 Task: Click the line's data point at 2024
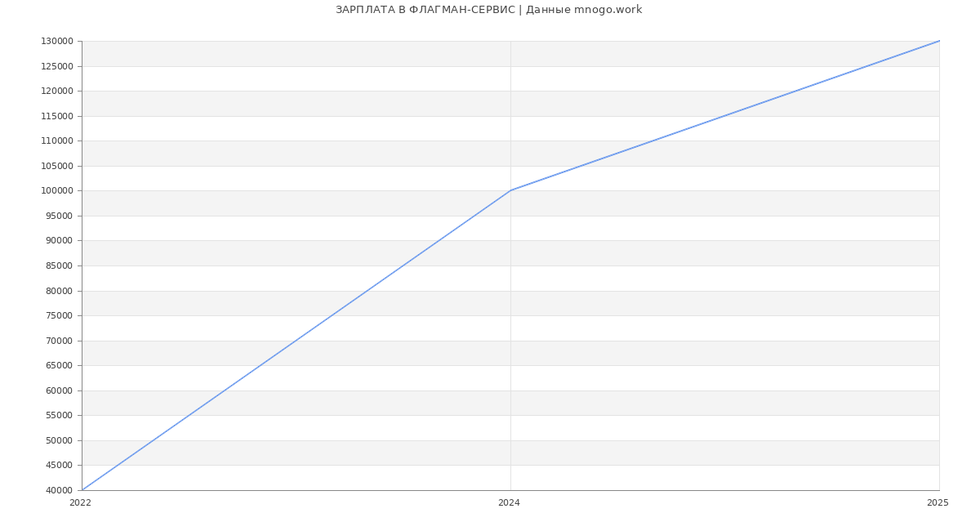point(510,190)
